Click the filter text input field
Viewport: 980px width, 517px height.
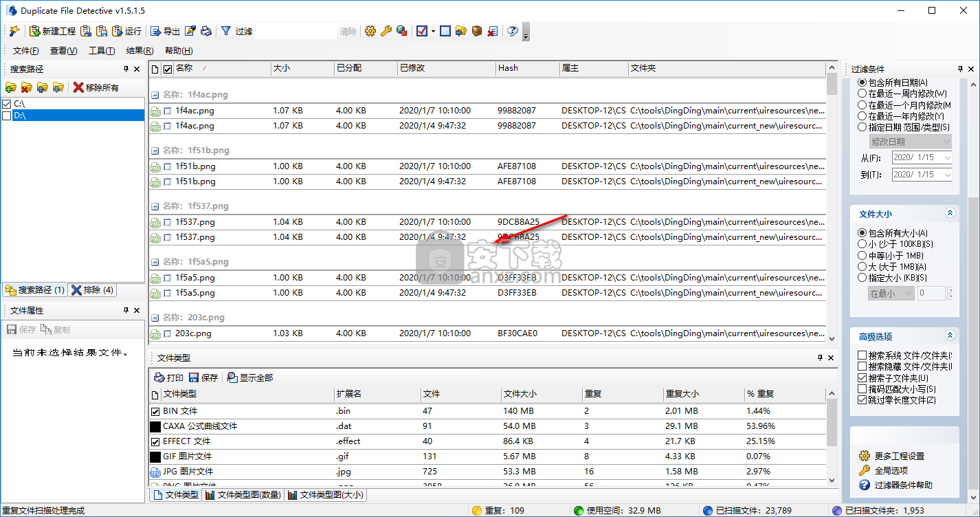tap(296, 31)
